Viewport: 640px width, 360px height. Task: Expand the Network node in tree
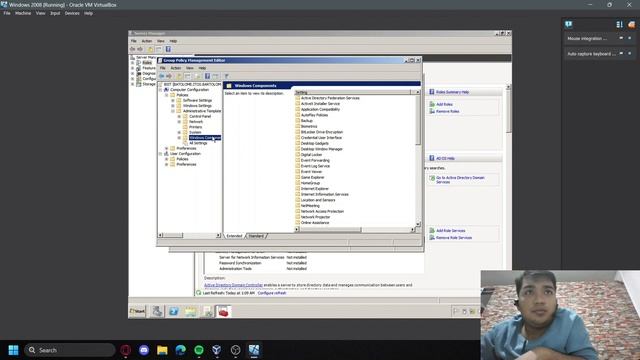coord(179,122)
